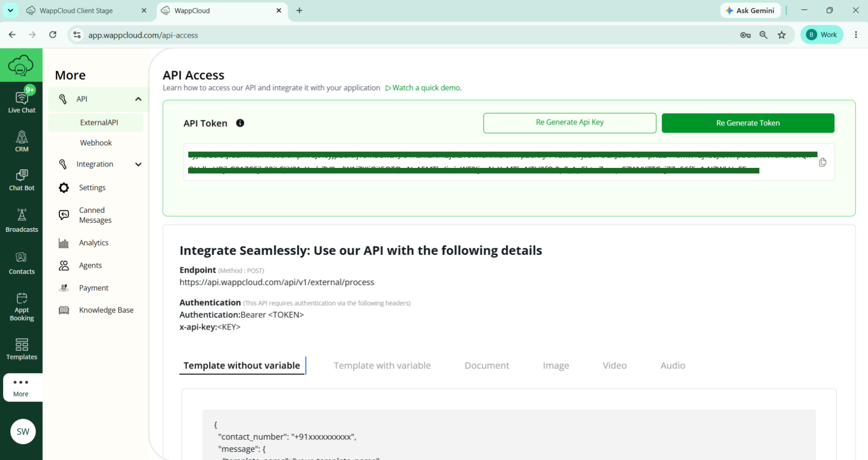Click Re Generate Token button
This screenshot has width=868, height=460.
pos(748,123)
